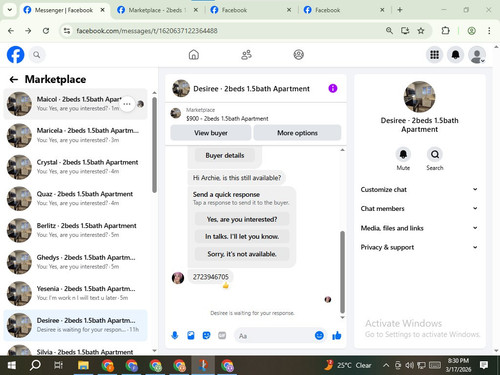Bookmark the page with the star icon
The image size is (500, 375).
tap(421, 31)
